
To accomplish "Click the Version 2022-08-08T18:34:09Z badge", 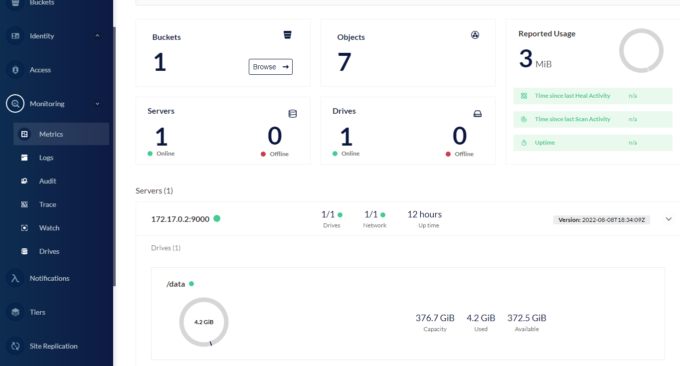I will [602, 220].
